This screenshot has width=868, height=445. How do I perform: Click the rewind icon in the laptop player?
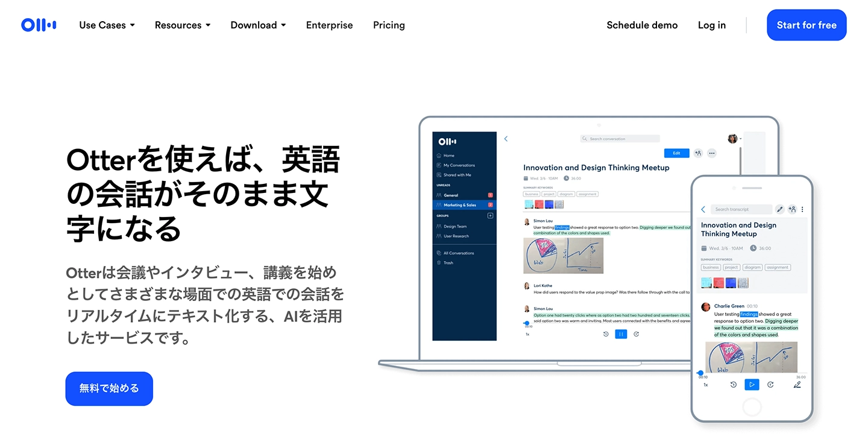click(606, 334)
